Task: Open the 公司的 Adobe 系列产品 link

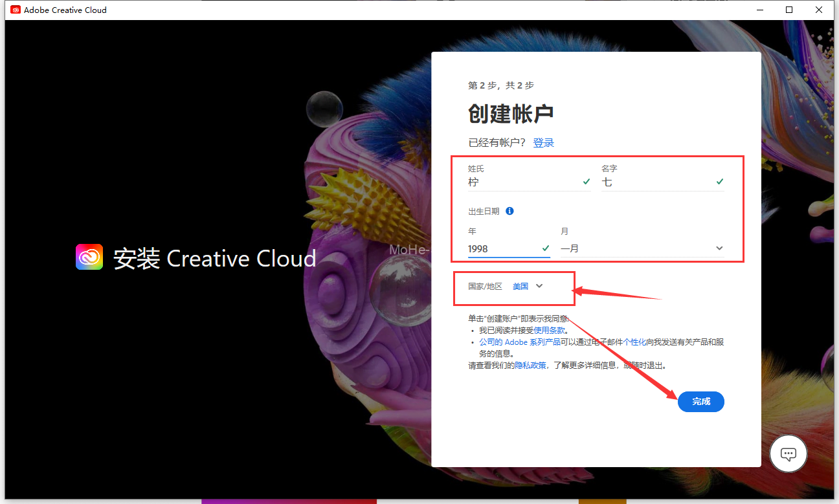Action: tap(519, 342)
